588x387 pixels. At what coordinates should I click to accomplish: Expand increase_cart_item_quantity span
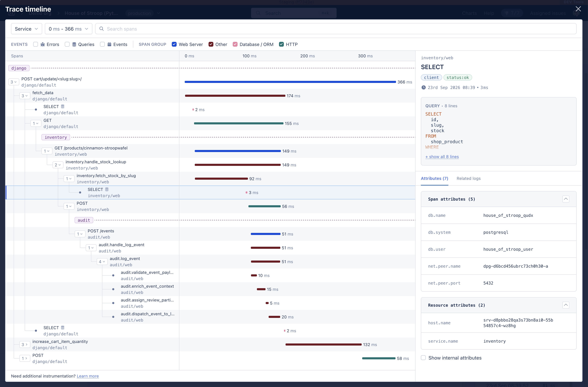(x=25, y=344)
